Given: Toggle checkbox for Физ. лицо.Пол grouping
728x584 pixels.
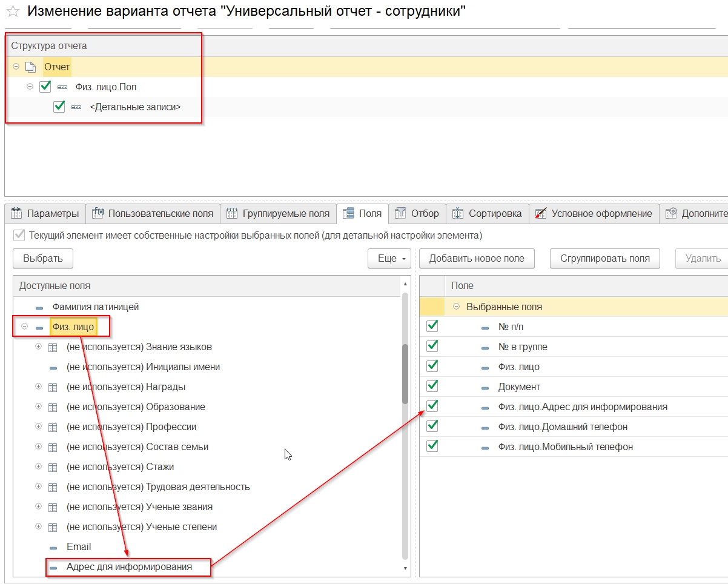Looking at the screenshot, I should (45, 87).
